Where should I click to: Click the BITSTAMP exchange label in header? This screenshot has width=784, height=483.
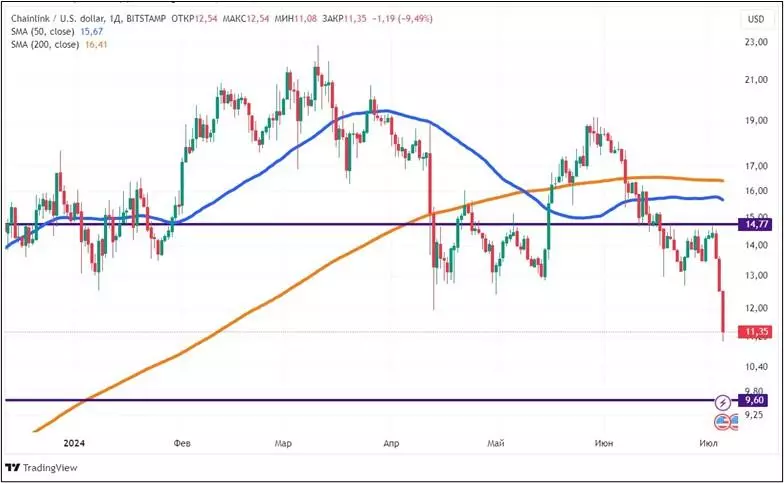(x=143, y=19)
